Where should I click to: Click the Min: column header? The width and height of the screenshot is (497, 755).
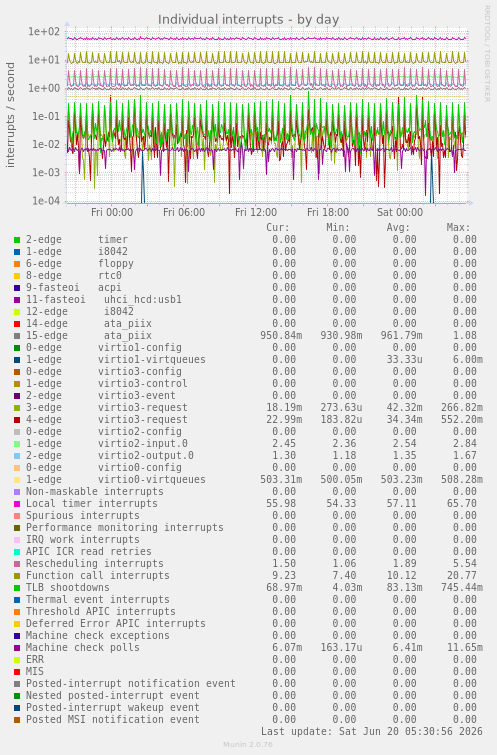pyautogui.click(x=338, y=228)
